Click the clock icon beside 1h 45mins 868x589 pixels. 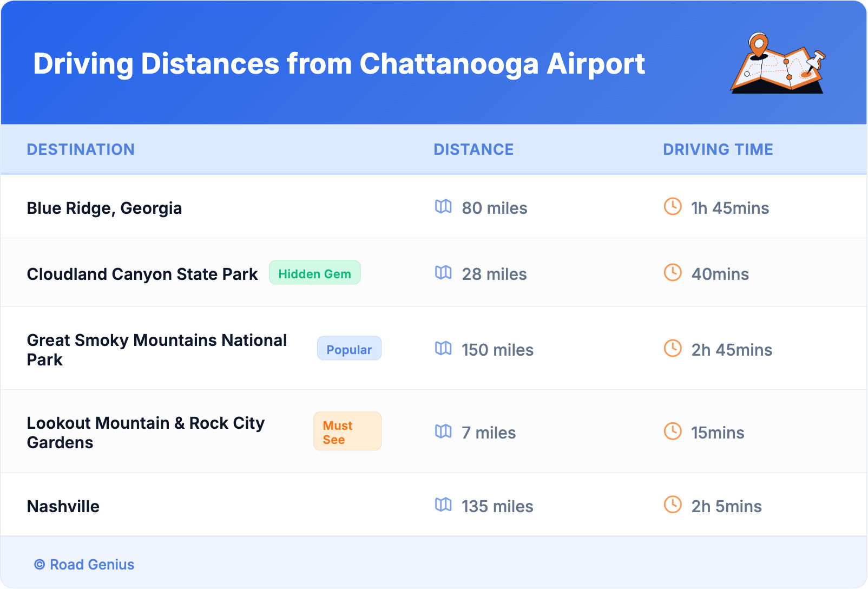point(673,206)
